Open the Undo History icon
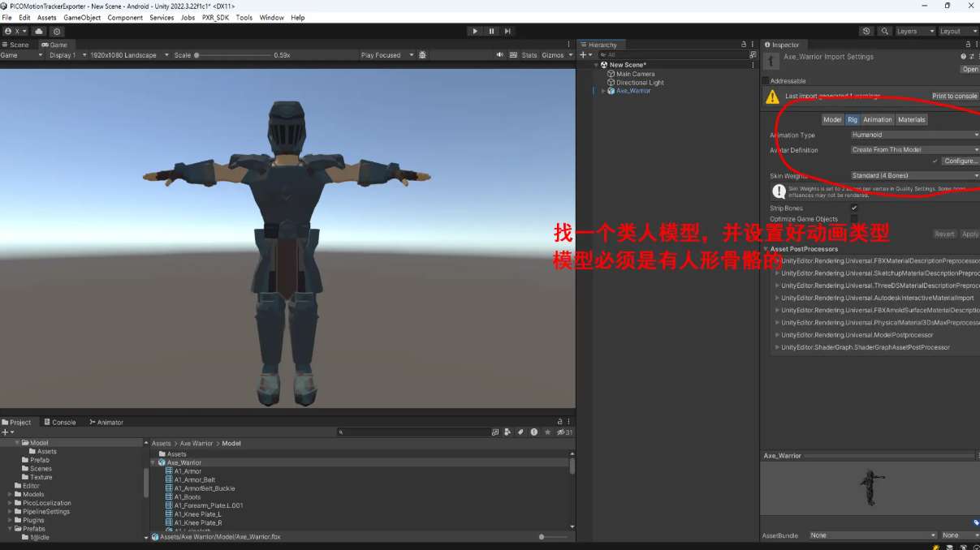Viewport: 980px width, 550px height. (866, 32)
